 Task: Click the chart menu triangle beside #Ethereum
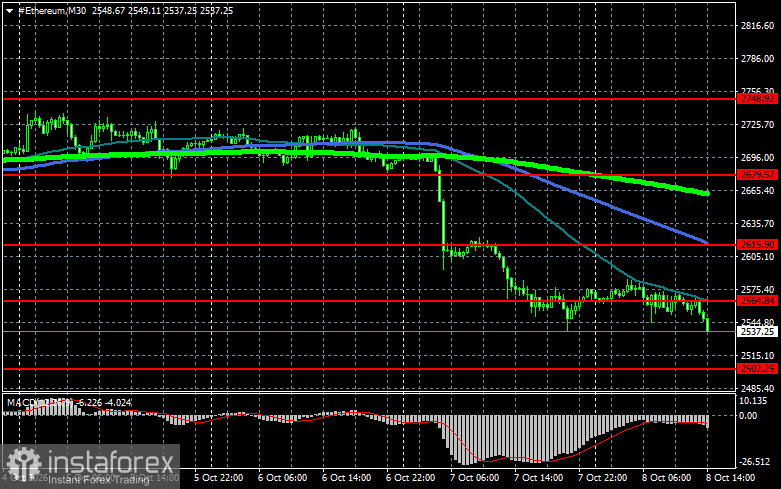pos(9,10)
